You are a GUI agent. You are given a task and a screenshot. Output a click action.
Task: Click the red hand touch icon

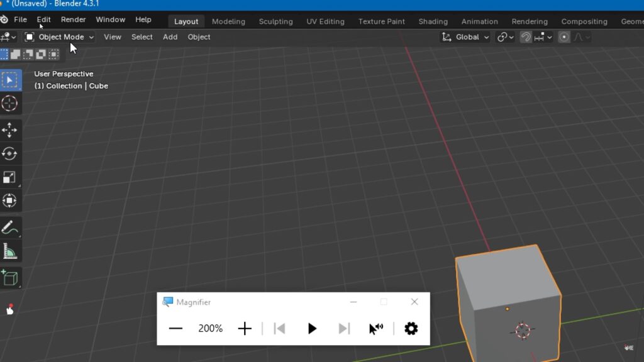click(10, 309)
